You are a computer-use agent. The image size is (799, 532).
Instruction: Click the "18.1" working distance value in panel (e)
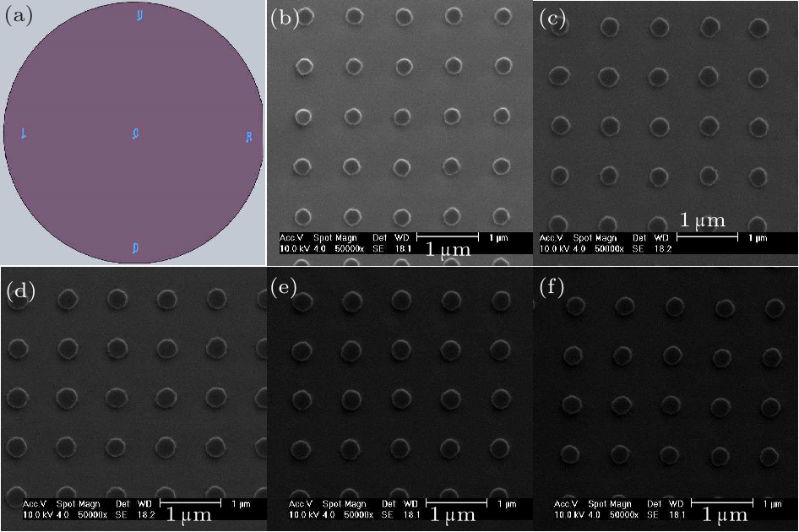point(411,514)
